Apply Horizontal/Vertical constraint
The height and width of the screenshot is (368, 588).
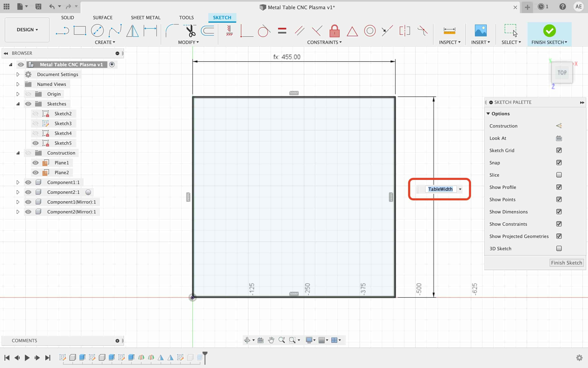(229, 31)
